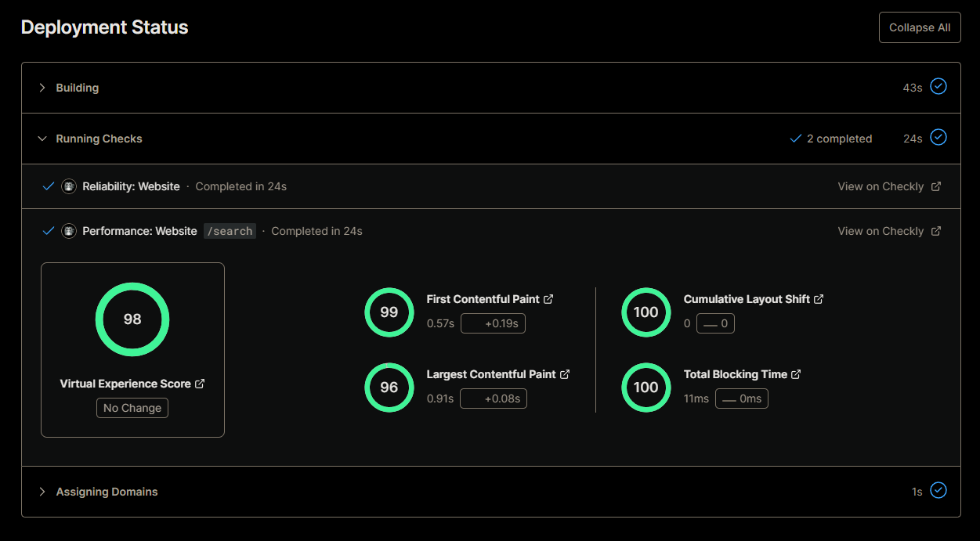Screen dimensions: 980x541
Task: Click Performance: Website check name
Action: 140,231
